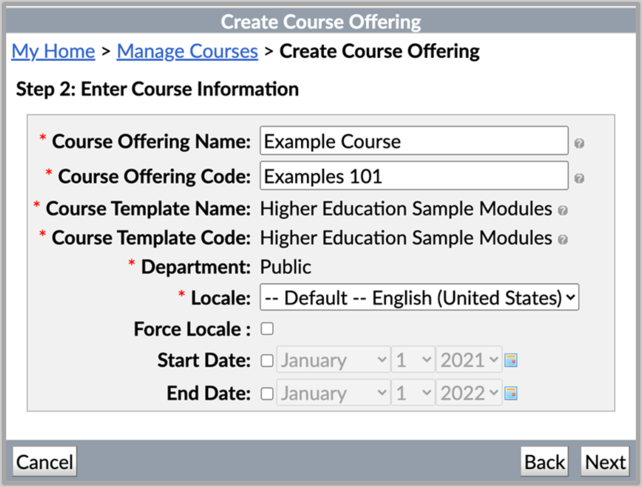Click help icon next to Course Template Name
Image resolution: width=642 pixels, height=487 pixels.
pyautogui.click(x=563, y=210)
